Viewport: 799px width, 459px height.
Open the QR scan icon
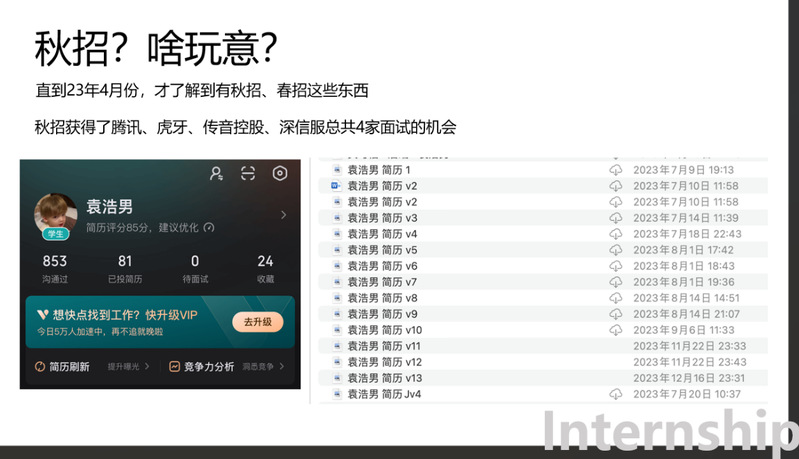point(248,174)
